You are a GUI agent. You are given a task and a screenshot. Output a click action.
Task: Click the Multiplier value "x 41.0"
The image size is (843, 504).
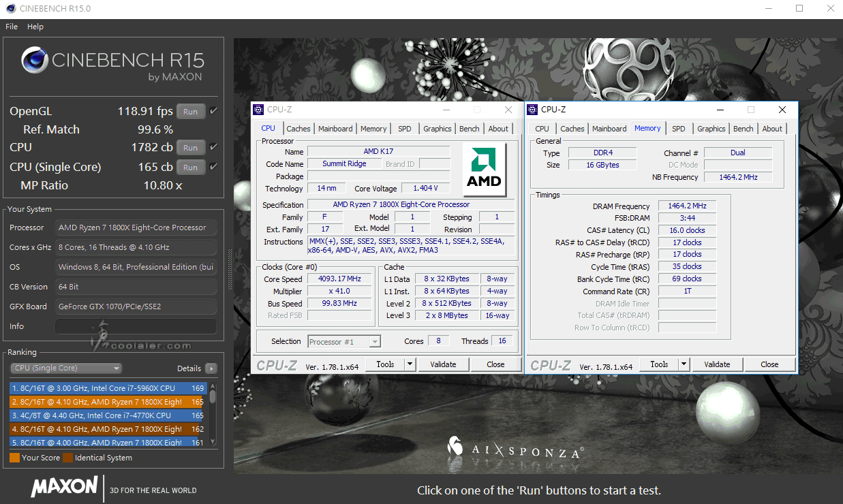(x=339, y=291)
